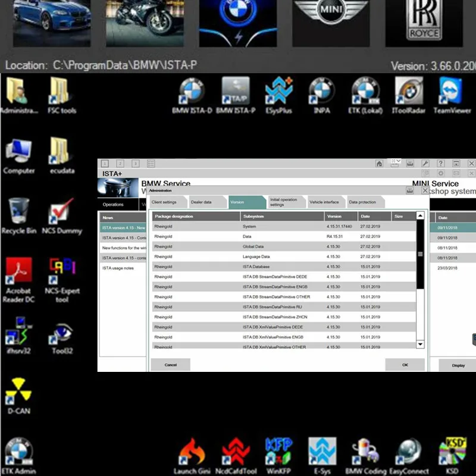Launch the NcdCafdTool icon
Image resolution: width=476 pixels, height=476 pixels.
point(236,456)
